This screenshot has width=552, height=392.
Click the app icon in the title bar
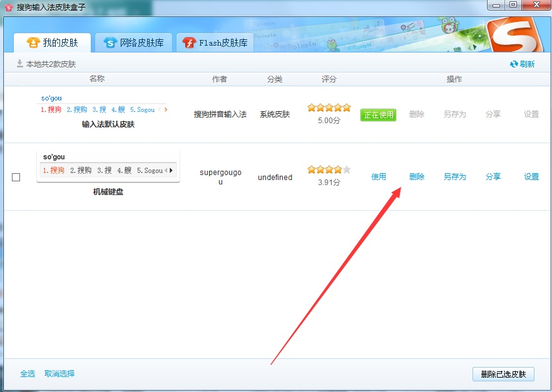(x=8, y=6)
